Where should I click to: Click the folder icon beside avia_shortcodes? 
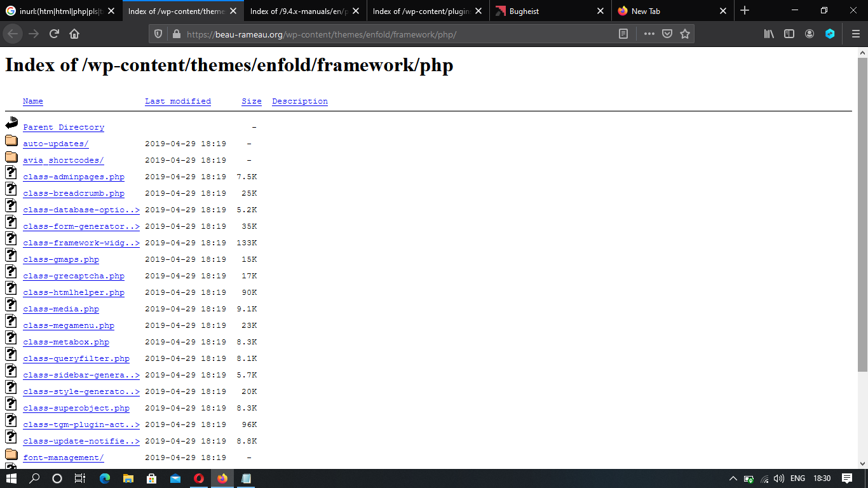pos(11,157)
